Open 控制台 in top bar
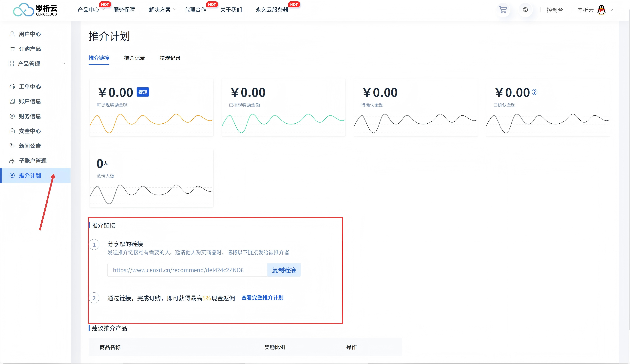The height and width of the screenshot is (364, 630). click(x=555, y=10)
